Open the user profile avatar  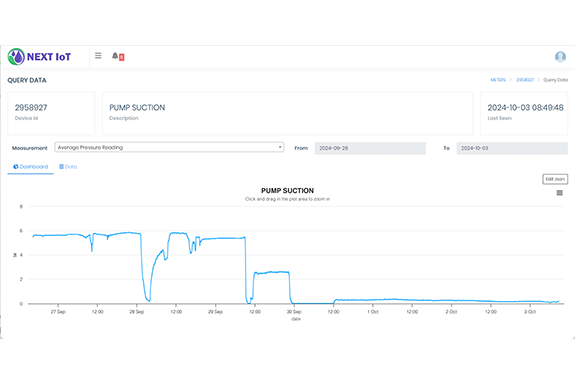click(560, 56)
